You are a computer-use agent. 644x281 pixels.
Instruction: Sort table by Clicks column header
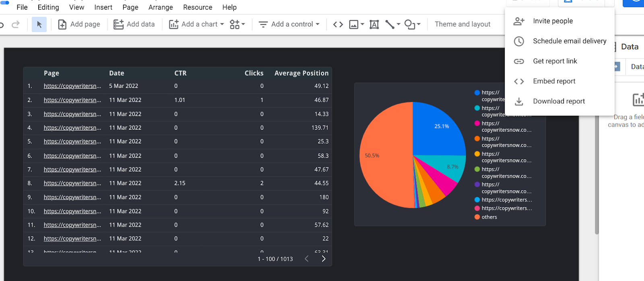[254, 73]
